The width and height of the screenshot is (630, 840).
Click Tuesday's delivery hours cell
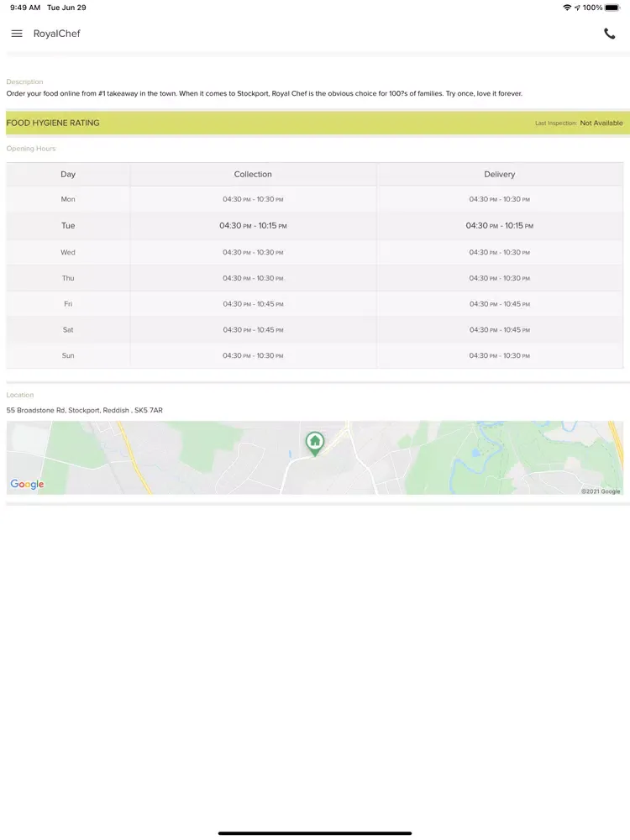pyautogui.click(x=499, y=225)
